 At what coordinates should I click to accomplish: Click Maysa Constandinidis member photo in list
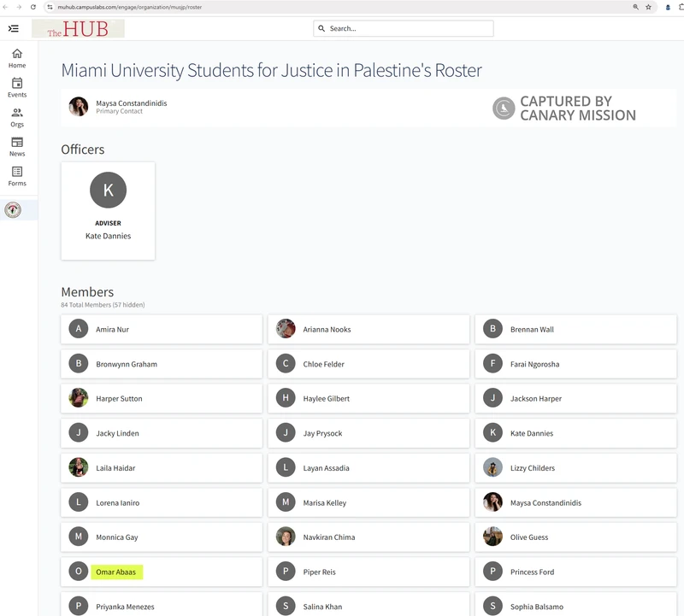(x=493, y=502)
